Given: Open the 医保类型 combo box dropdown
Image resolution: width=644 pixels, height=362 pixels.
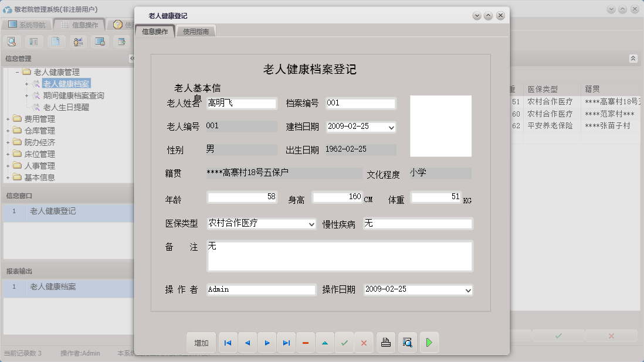Looking at the screenshot, I should [x=310, y=223].
